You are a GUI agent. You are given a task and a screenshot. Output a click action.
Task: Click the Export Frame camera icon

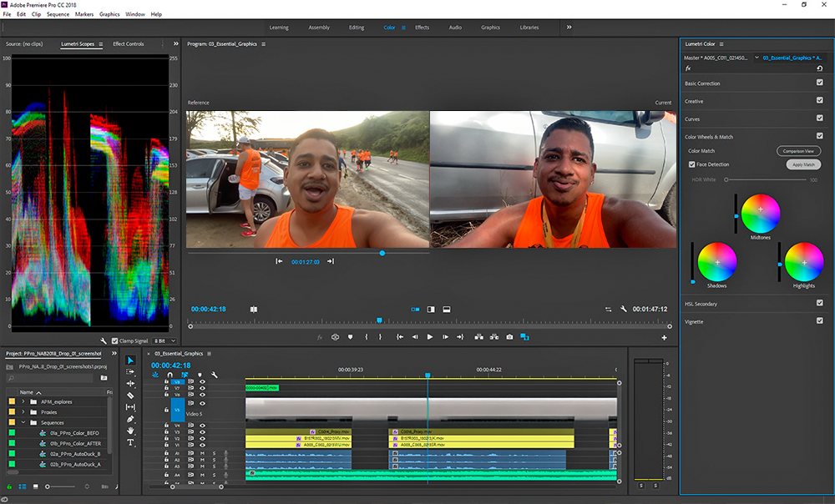(x=509, y=337)
